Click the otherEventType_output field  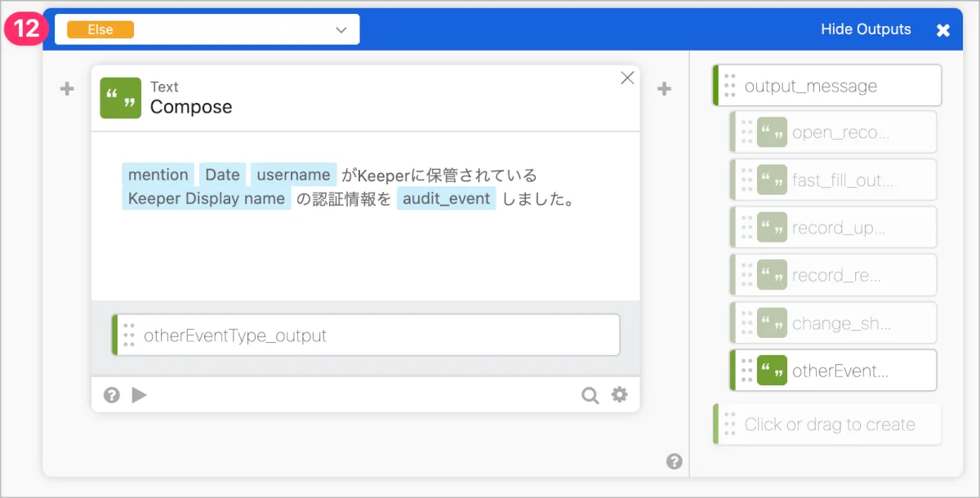pos(366,335)
